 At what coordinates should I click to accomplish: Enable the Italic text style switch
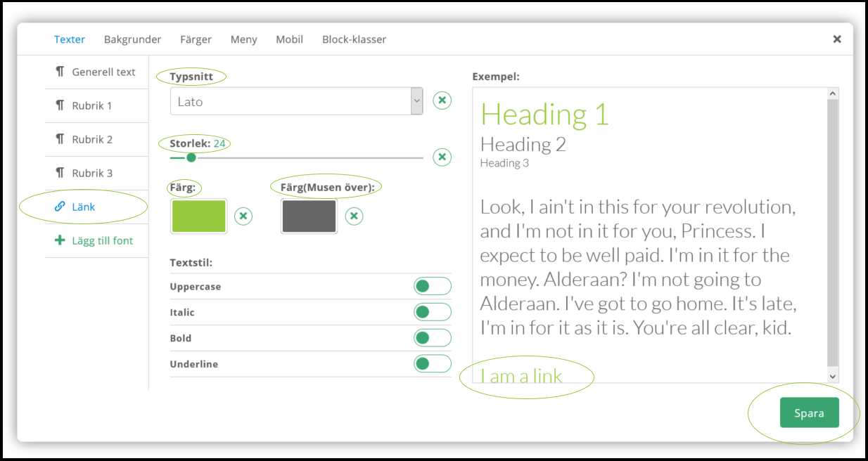[x=432, y=312]
